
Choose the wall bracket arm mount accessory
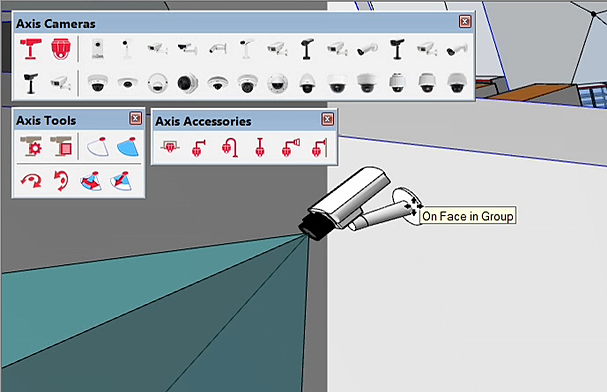(x=199, y=148)
